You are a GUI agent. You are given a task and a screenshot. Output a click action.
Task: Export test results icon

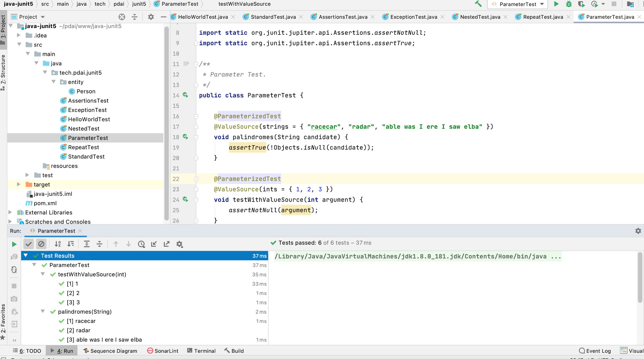[166, 244]
